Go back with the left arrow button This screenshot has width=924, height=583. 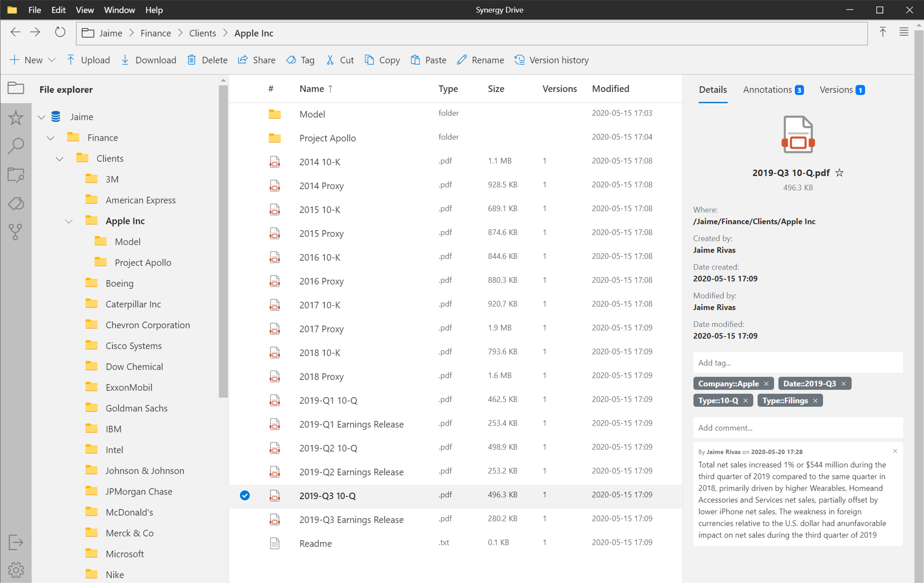click(x=15, y=32)
